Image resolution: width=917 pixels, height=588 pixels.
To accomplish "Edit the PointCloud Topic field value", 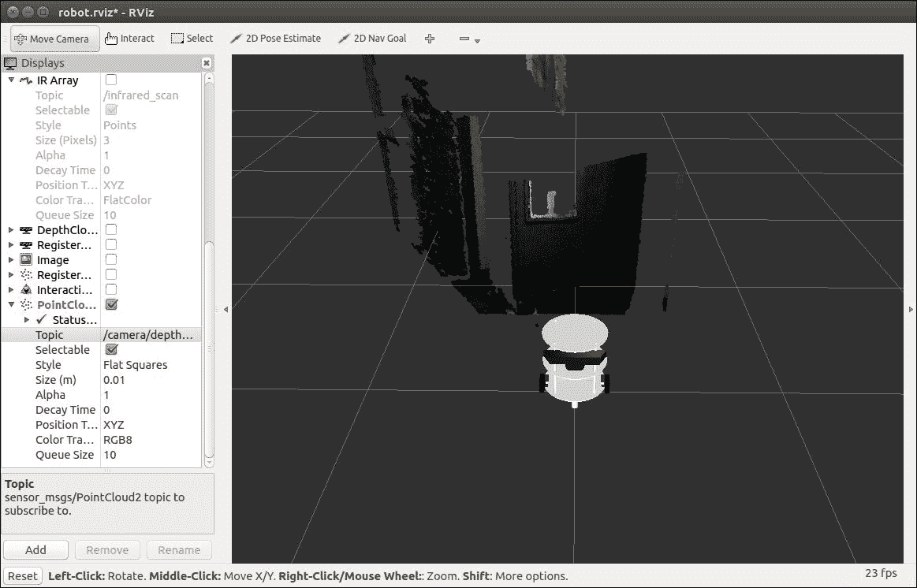I will click(148, 335).
